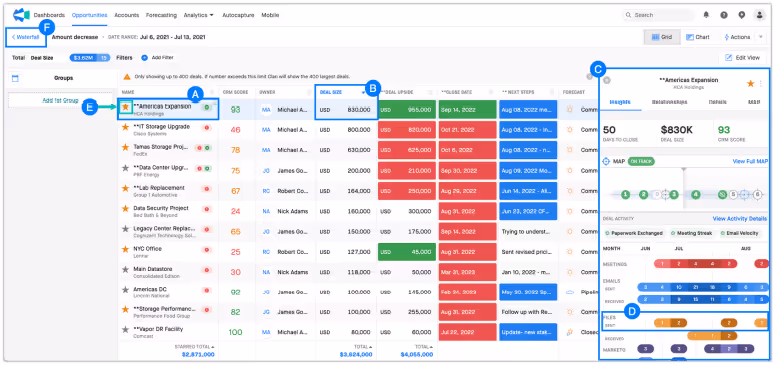The height and width of the screenshot is (365, 773).
Task: Toggle star on NYC Office deal
Action: (126, 249)
